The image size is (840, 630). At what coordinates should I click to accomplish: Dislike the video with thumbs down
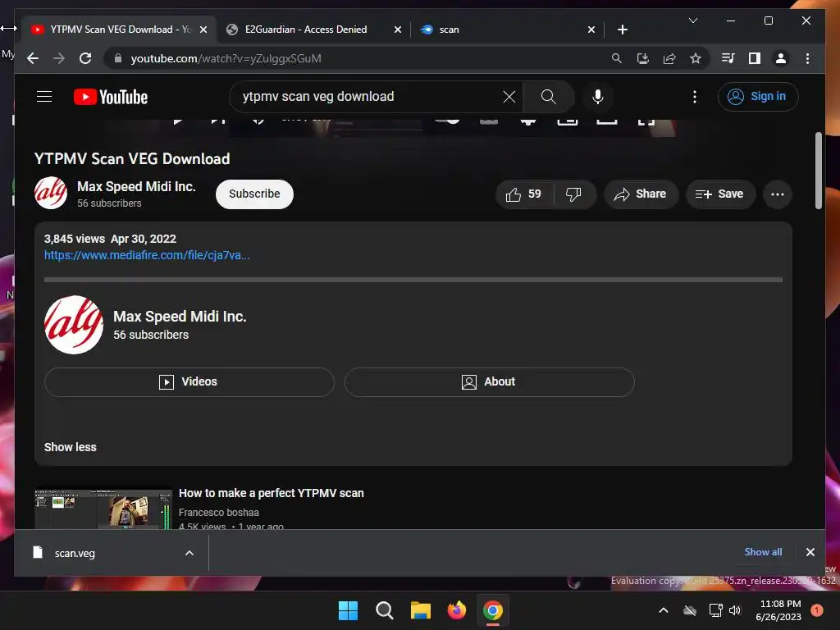pos(573,194)
